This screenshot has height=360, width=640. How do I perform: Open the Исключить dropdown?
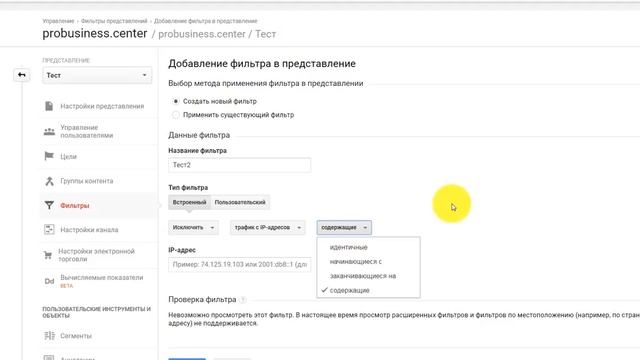pos(193,227)
